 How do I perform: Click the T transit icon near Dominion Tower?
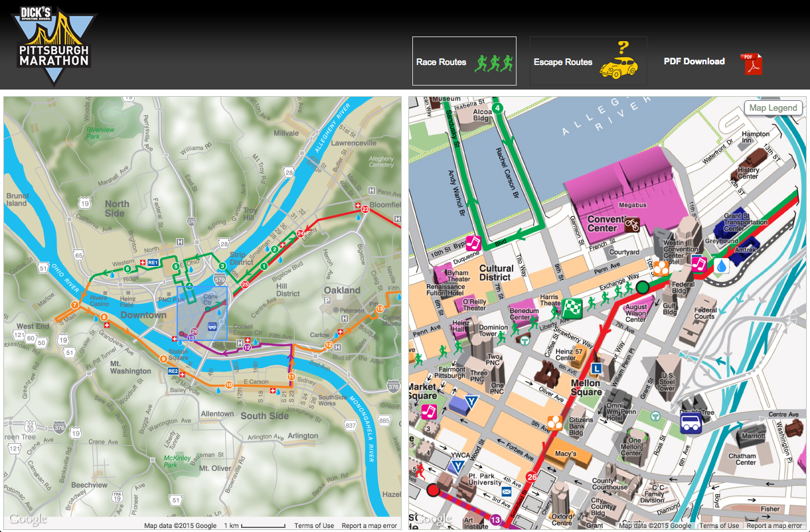(x=525, y=340)
